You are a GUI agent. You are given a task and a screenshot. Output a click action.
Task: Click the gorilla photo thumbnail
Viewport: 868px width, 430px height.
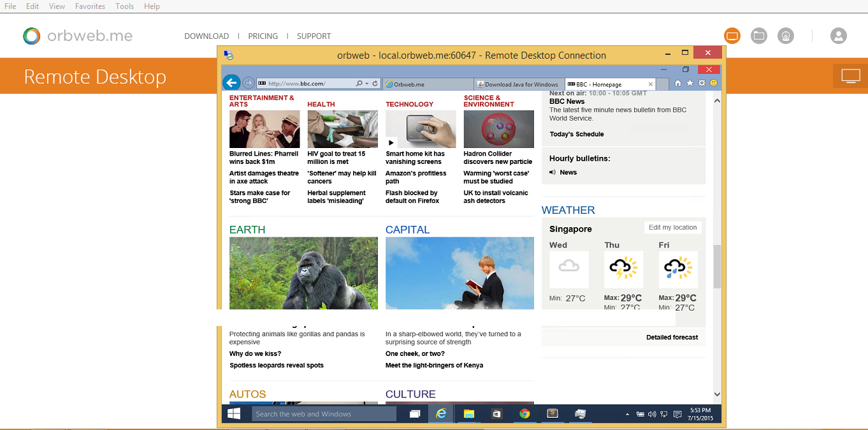[x=303, y=274]
